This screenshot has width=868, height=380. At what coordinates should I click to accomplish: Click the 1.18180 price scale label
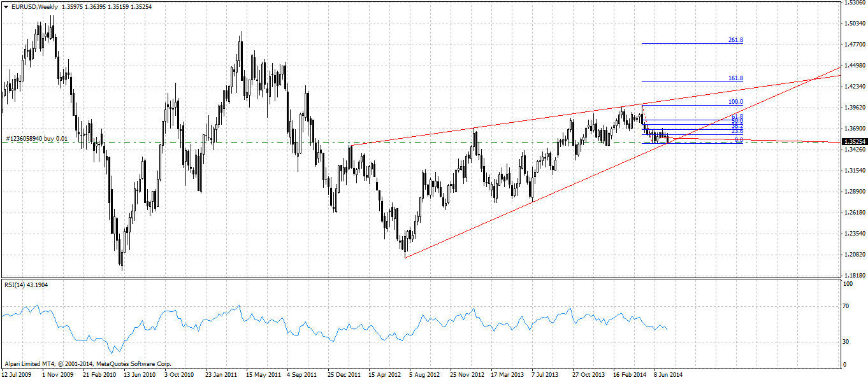click(853, 276)
